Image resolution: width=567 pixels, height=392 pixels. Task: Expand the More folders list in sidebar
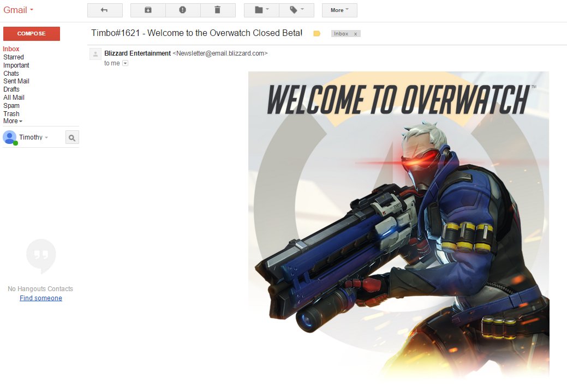click(13, 121)
